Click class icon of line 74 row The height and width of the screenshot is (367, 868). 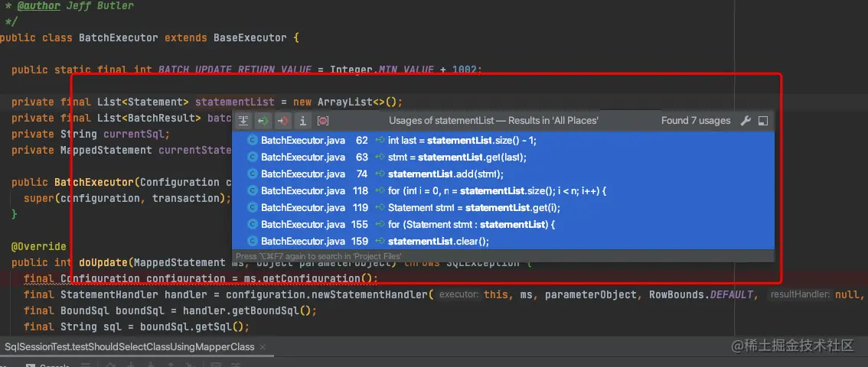[253, 174]
